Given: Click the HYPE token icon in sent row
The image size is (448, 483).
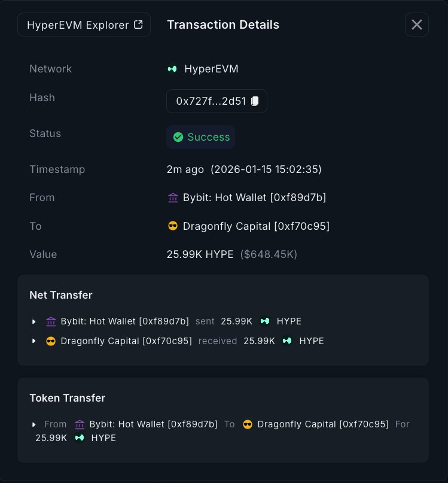Looking at the screenshot, I should click(265, 321).
